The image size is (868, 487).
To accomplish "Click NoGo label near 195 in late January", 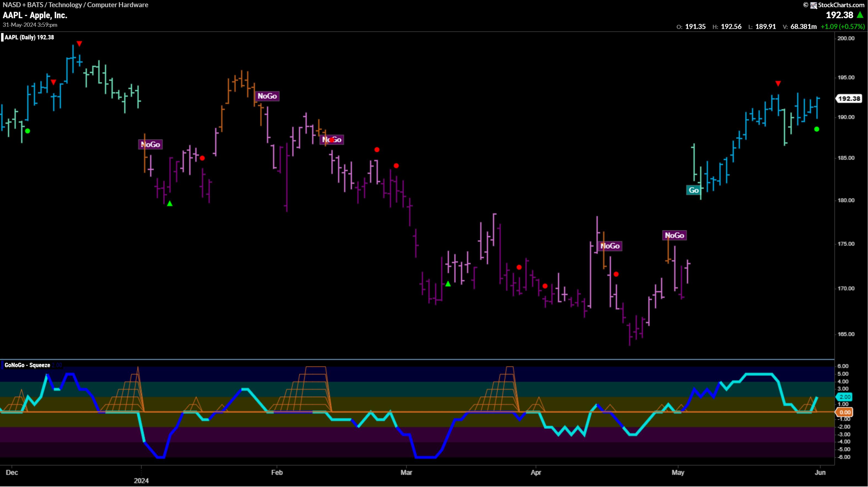I will pyautogui.click(x=267, y=96).
